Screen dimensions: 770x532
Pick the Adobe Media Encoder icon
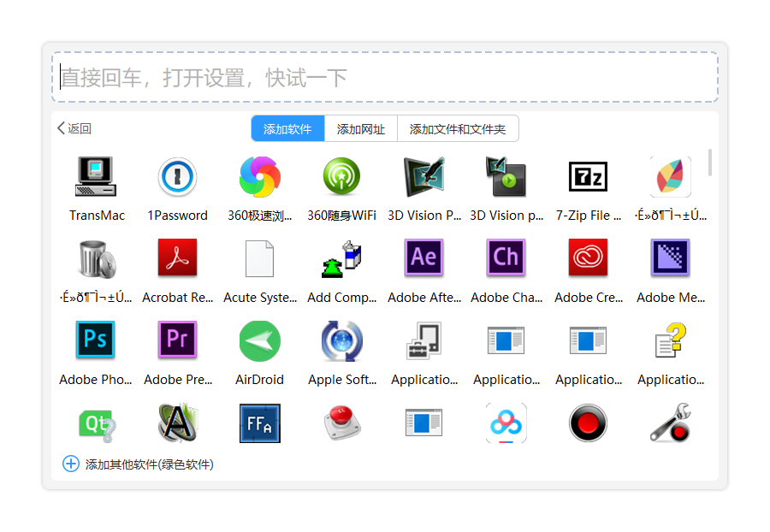[670, 257]
